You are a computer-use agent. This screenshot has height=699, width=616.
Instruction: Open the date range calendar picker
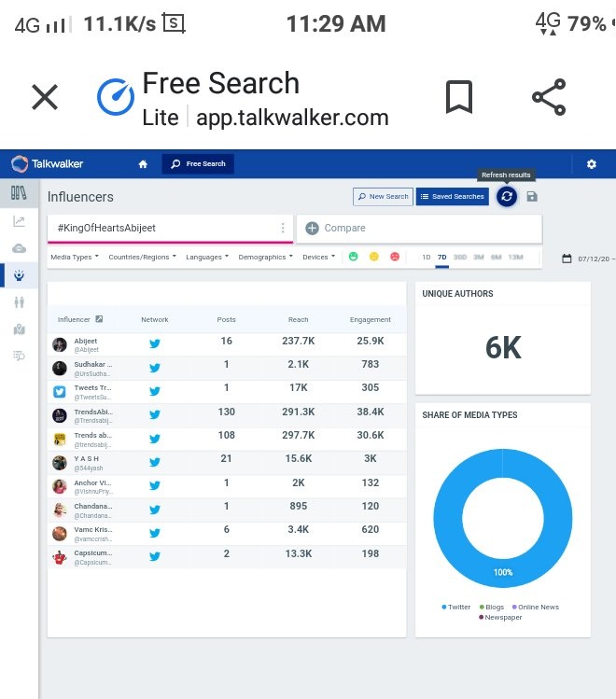click(567, 259)
